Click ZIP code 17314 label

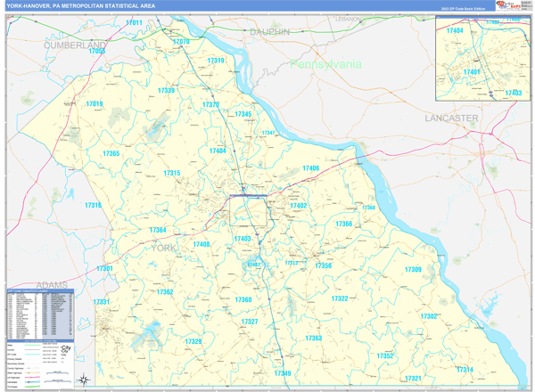click(x=465, y=369)
